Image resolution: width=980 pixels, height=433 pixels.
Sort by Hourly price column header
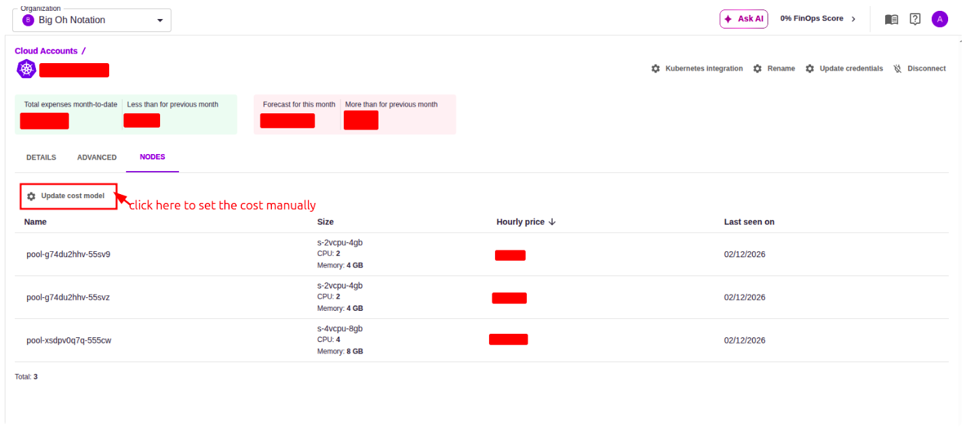[x=520, y=222]
